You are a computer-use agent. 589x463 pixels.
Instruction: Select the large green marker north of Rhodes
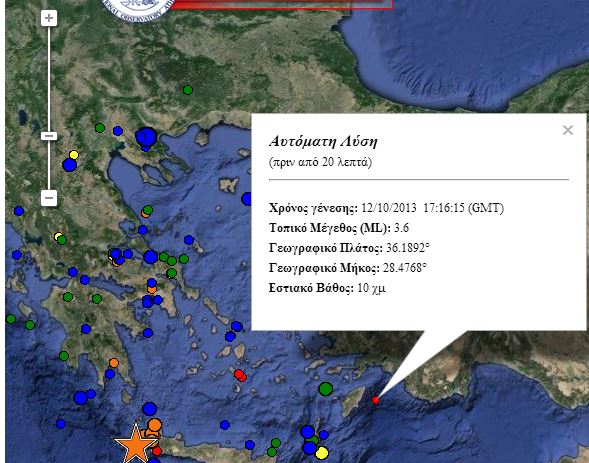click(x=326, y=389)
